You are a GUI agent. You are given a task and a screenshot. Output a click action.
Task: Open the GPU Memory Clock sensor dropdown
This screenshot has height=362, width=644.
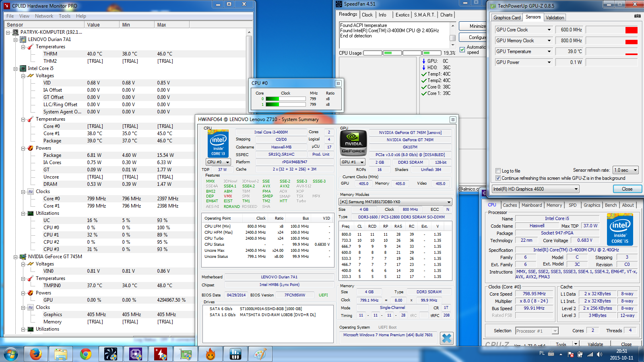549,41
